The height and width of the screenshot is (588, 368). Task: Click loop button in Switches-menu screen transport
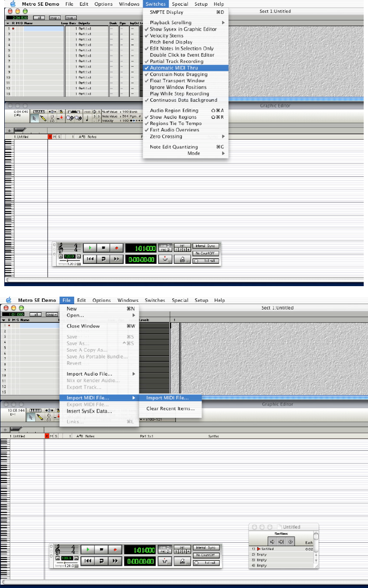click(x=104, y=259)
